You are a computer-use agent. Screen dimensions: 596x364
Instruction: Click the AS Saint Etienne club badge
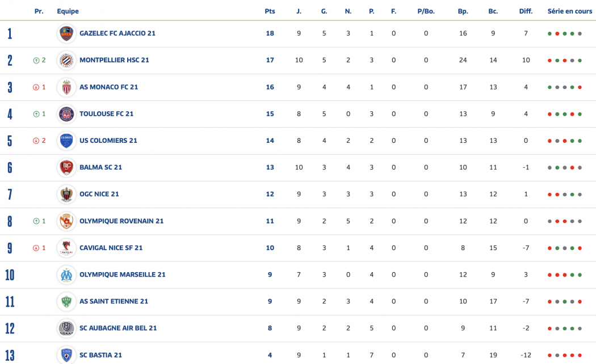(x=66, y=301)
